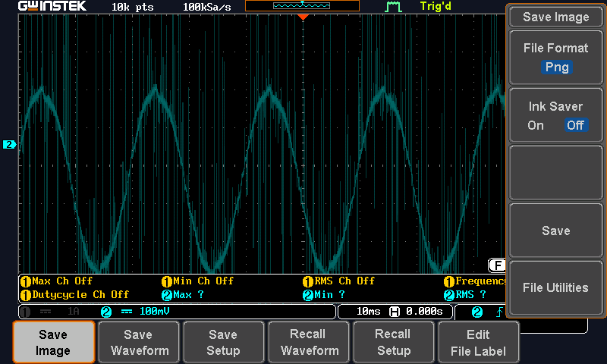Click the channel 2 DC coupling symbol
Viewport: 607px width, 364px height.
(127, 312)
